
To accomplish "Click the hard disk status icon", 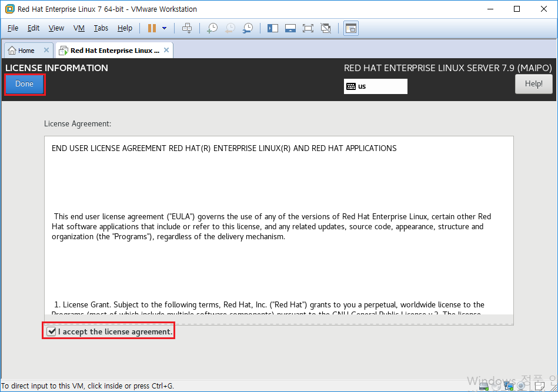I will [x=484, y=386].
